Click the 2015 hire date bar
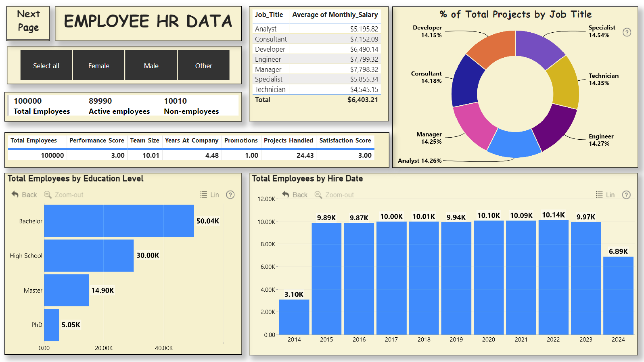This screenshot has width=644, height=362. (326, 279)
